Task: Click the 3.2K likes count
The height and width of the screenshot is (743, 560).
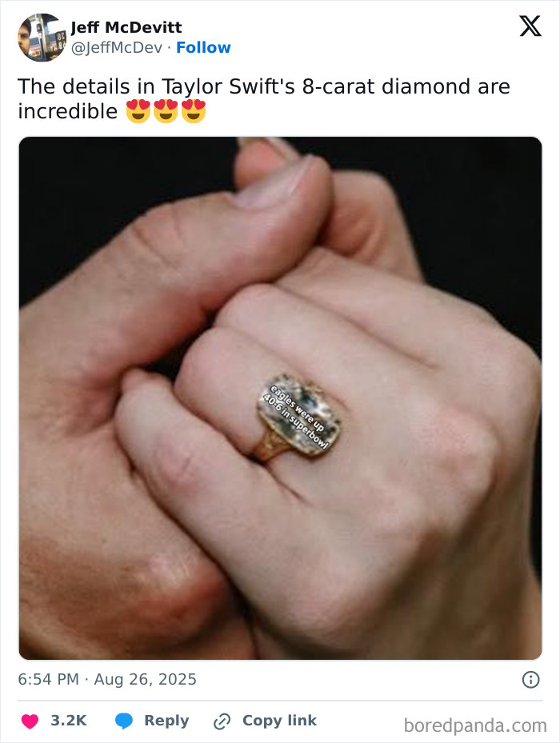Action: tap(69, 721)
